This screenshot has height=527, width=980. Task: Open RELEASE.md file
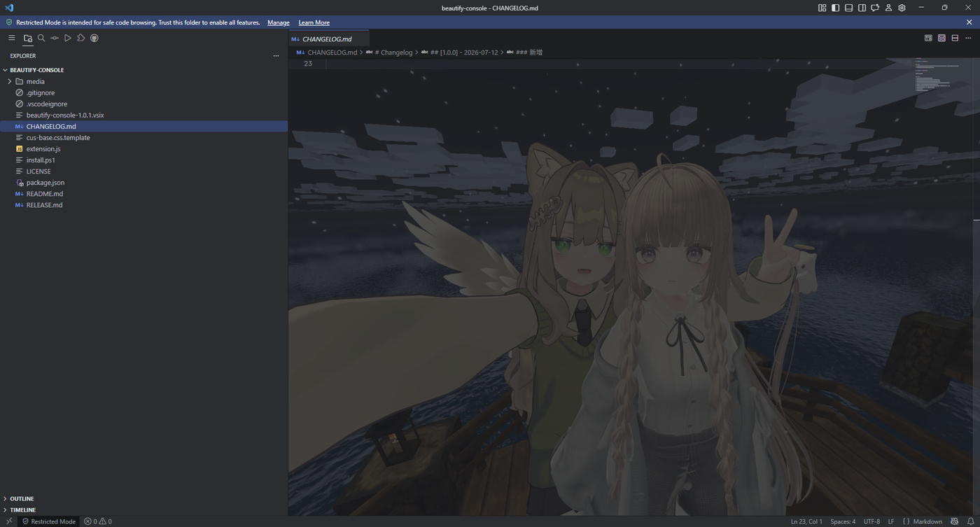(143, 204)
